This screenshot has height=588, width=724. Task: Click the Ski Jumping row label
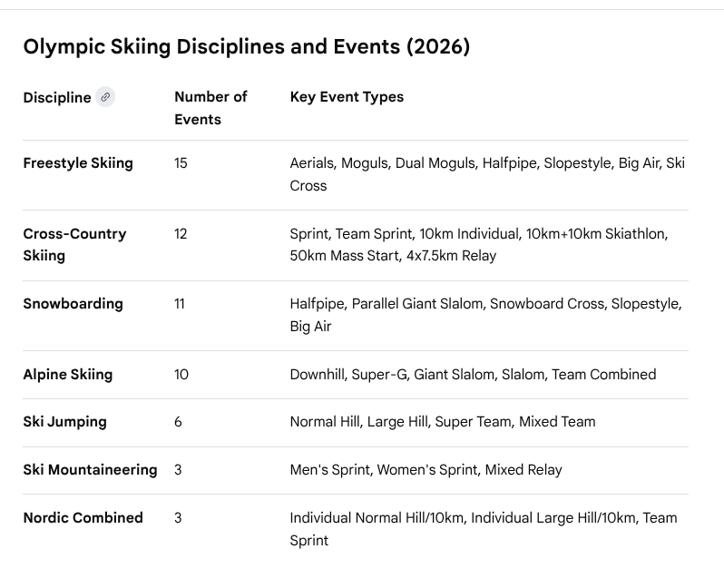pyautogui.click(x=64, y=422)
